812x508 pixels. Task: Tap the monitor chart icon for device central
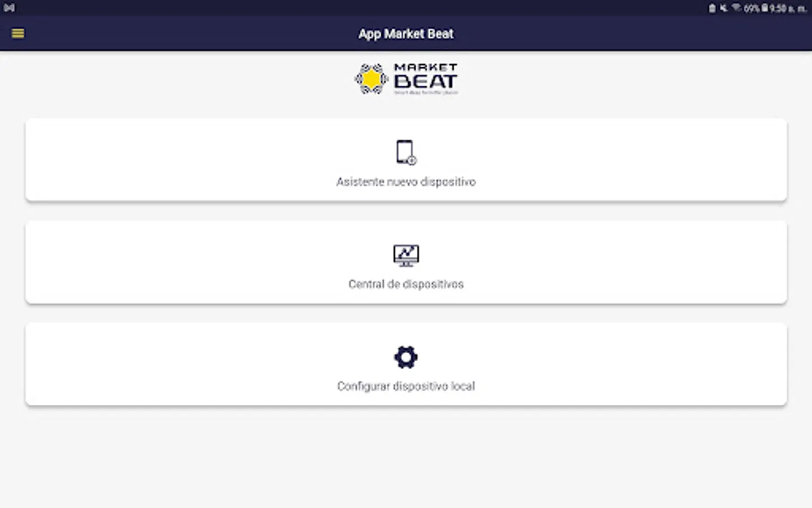pyautogui.click(x=406, y=255)
